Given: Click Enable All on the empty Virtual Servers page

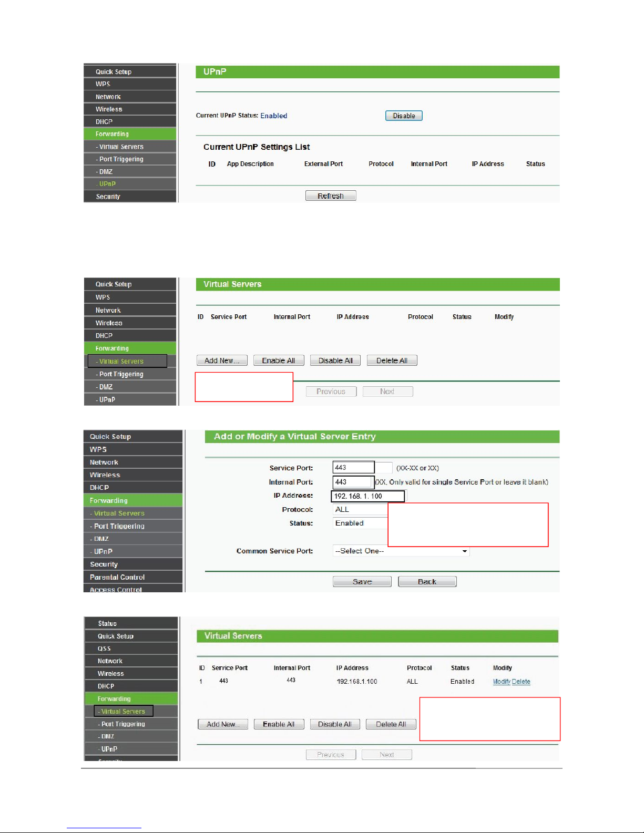Looking at the screenshot, I should (279, 361).
